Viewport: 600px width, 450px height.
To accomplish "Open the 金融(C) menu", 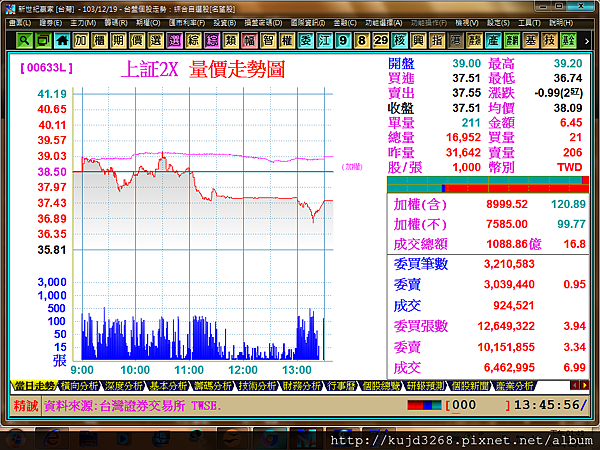I will (345, 23).
